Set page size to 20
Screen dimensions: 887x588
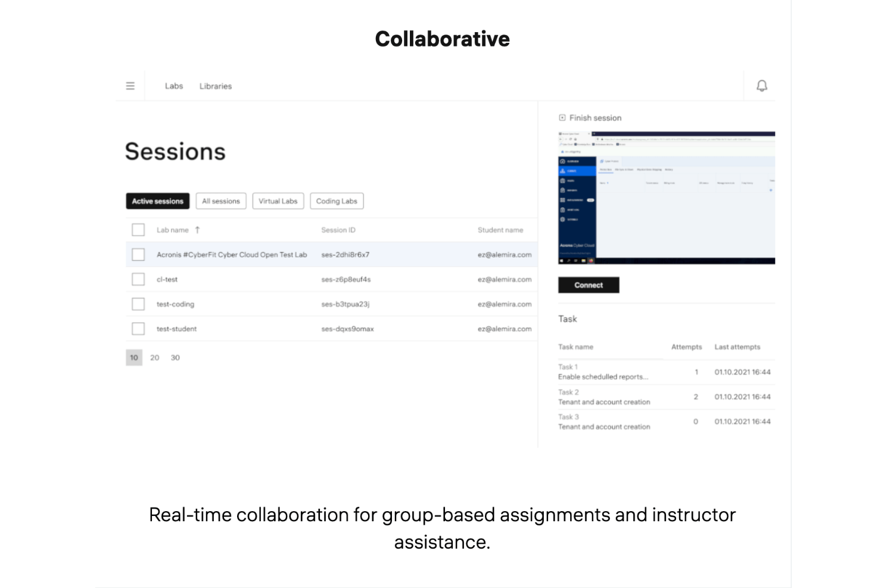155,357
